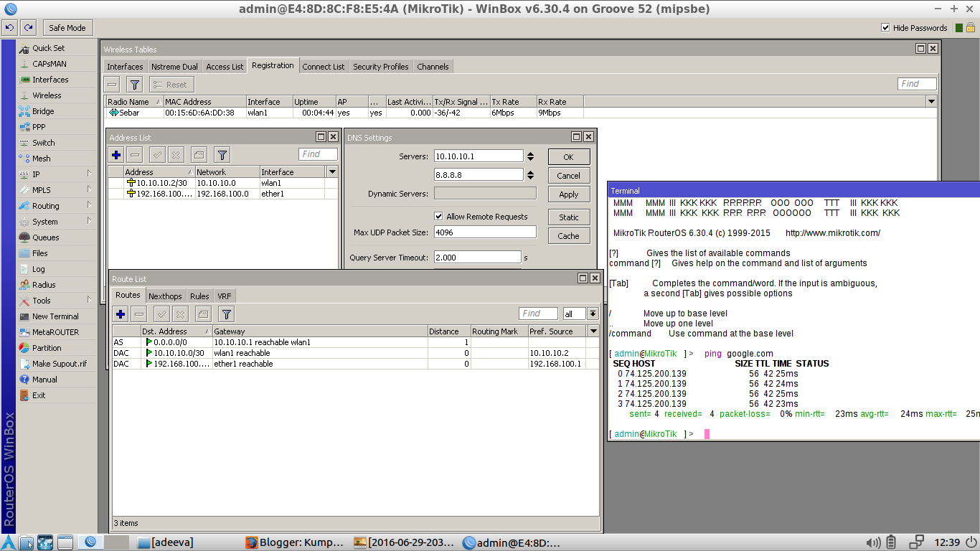Click the remove minus button in Wireless Tables

coord(112,85)
